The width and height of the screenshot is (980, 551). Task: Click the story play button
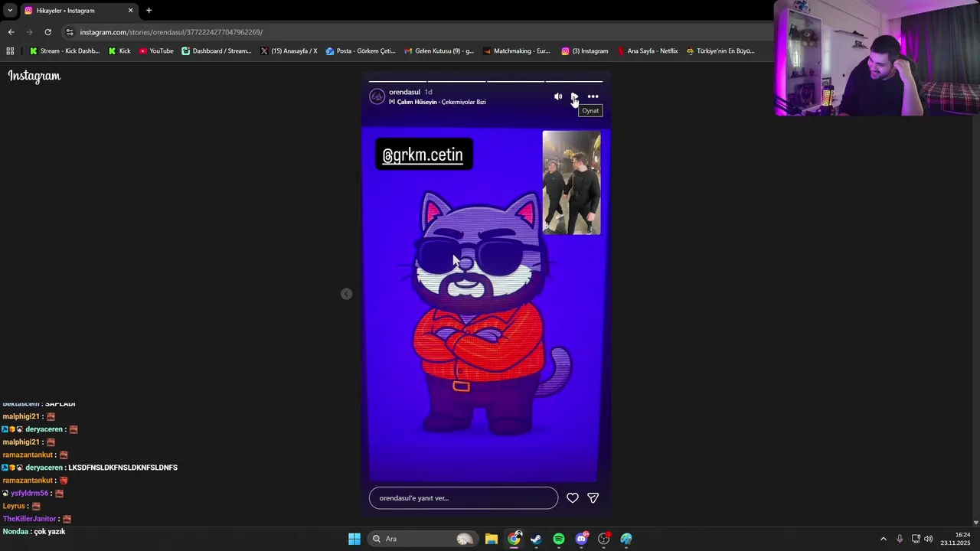574,96
